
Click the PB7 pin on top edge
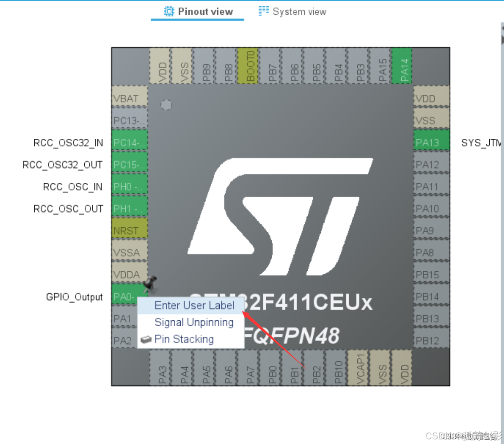[270, 66]
